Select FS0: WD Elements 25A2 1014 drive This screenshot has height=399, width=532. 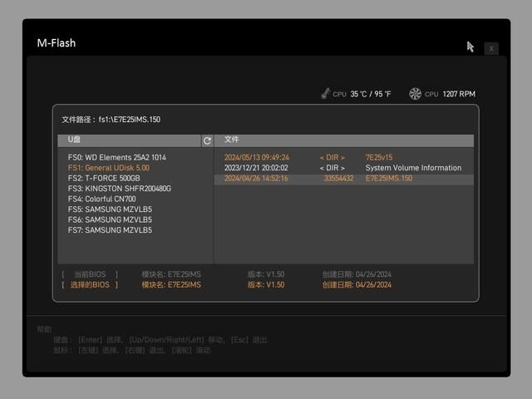coord(116,157)
